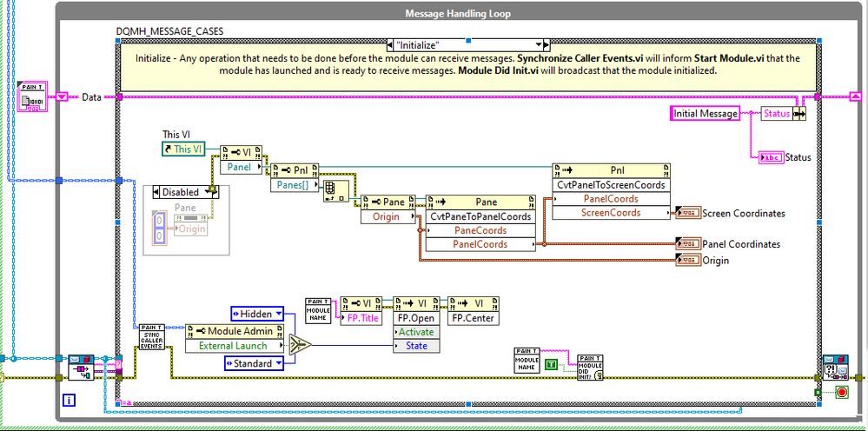This screenshot has width=868, height=431.
Task: Open the Disabled diagram structure selector
Action: pyautogui.click(x=185, y=192)
